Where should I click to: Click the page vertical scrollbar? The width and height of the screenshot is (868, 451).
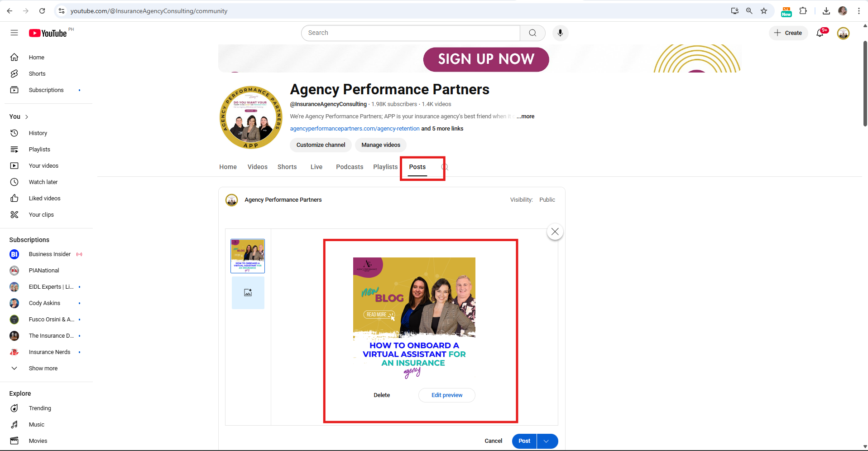tap(865, 84)
